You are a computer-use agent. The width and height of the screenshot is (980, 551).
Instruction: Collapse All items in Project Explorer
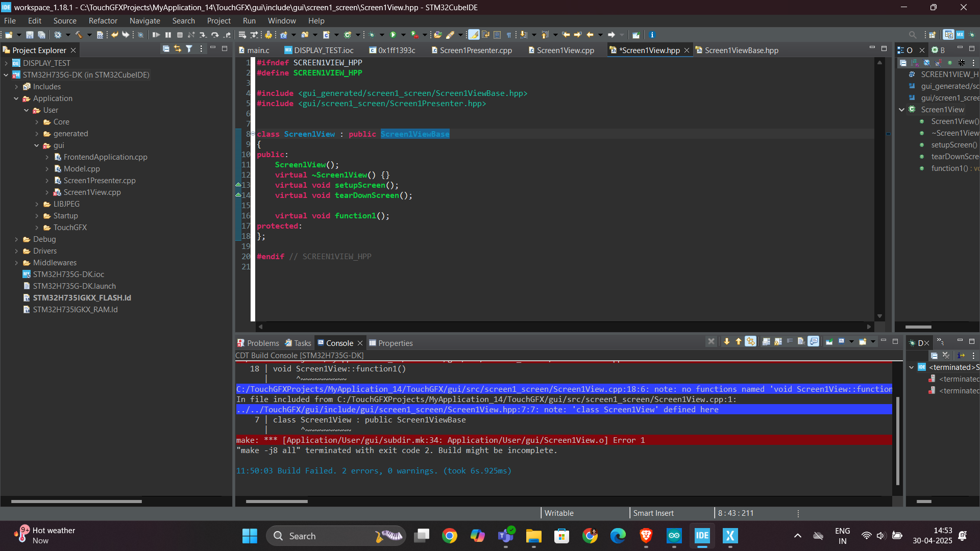point(166,48)
